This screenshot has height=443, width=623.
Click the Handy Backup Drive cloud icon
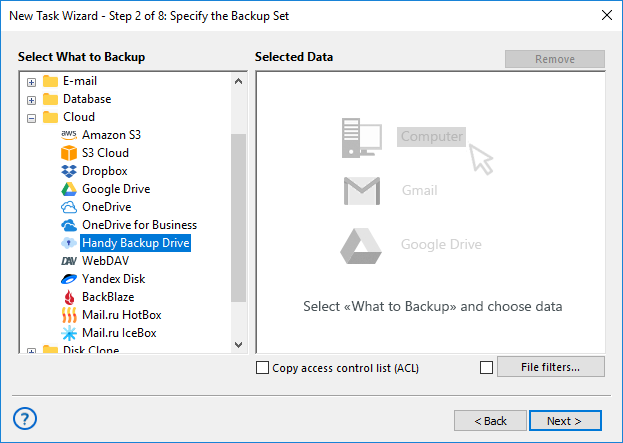[x=69, y=243]
